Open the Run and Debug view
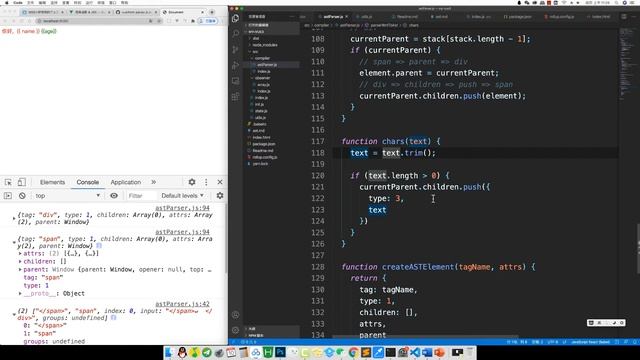The width and height of the screenshot is (640, 360). pos(236,65)
